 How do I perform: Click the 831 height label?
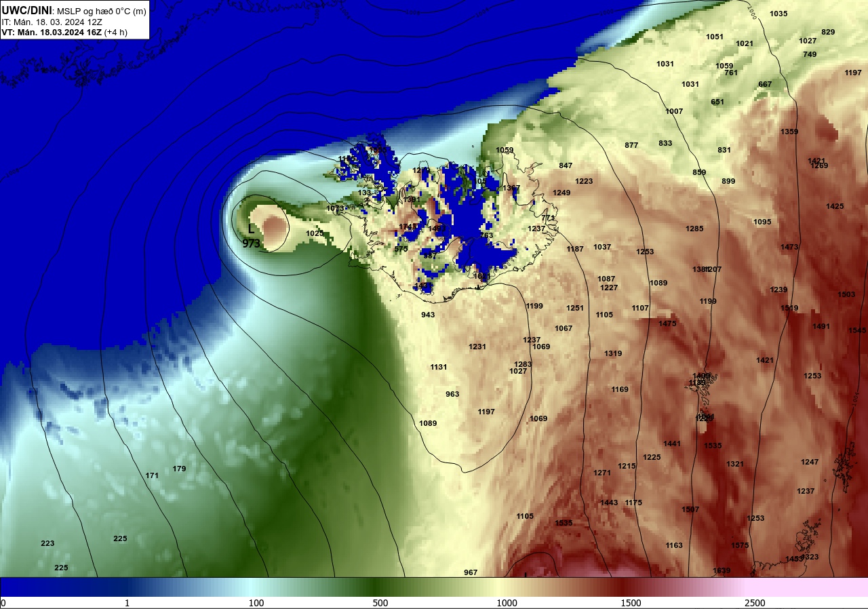coord(724,150)
